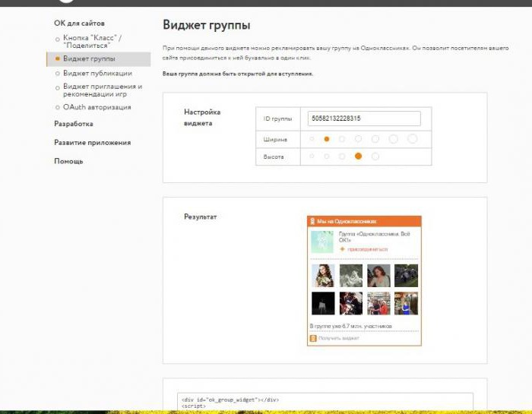Click the Odnoklassniki logo in widget header

tap(312, 221)
